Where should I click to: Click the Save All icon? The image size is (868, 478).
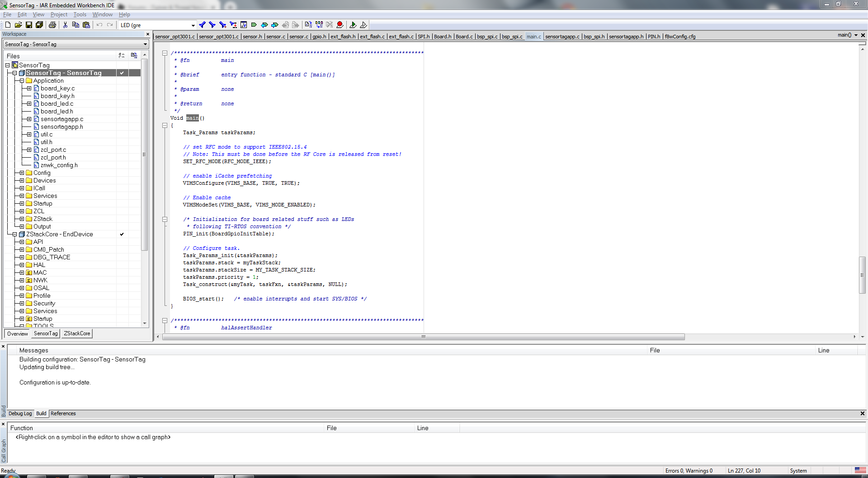click(39, 25)
